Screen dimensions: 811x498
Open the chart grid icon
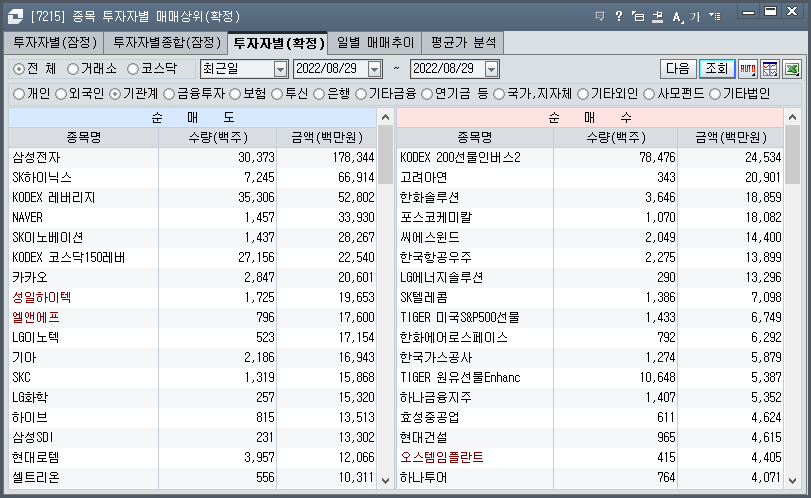click(x=770, y=69)
